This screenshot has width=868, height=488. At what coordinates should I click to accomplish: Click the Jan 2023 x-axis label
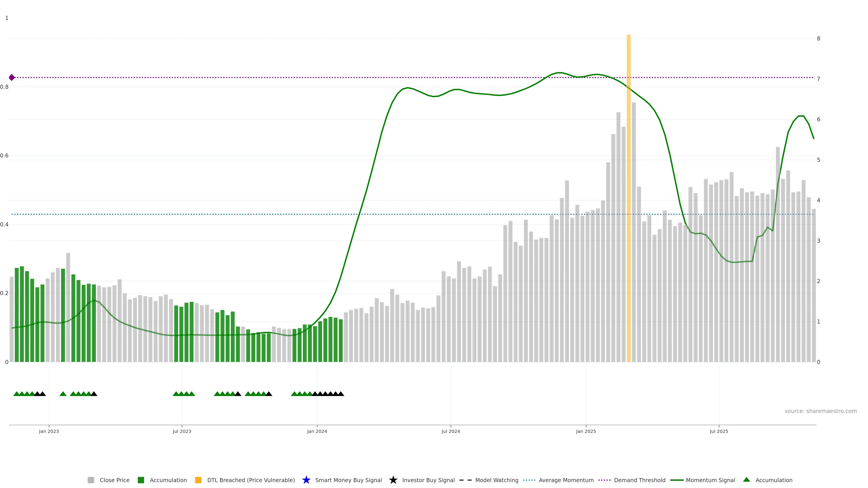coord(49,431)
